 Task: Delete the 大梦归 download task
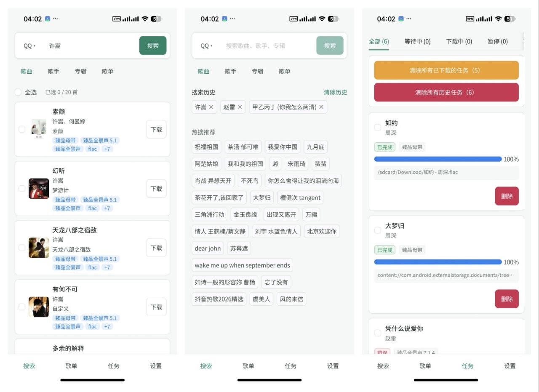click(507, 299)
